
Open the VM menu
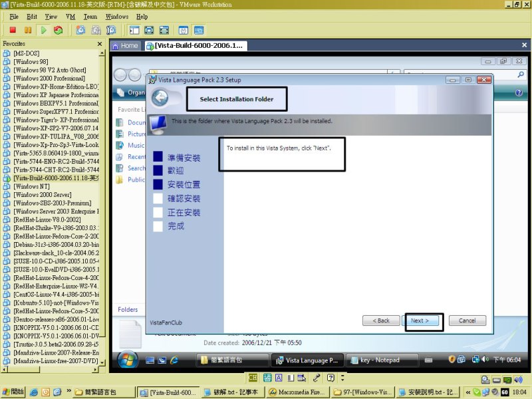point(70,17)
